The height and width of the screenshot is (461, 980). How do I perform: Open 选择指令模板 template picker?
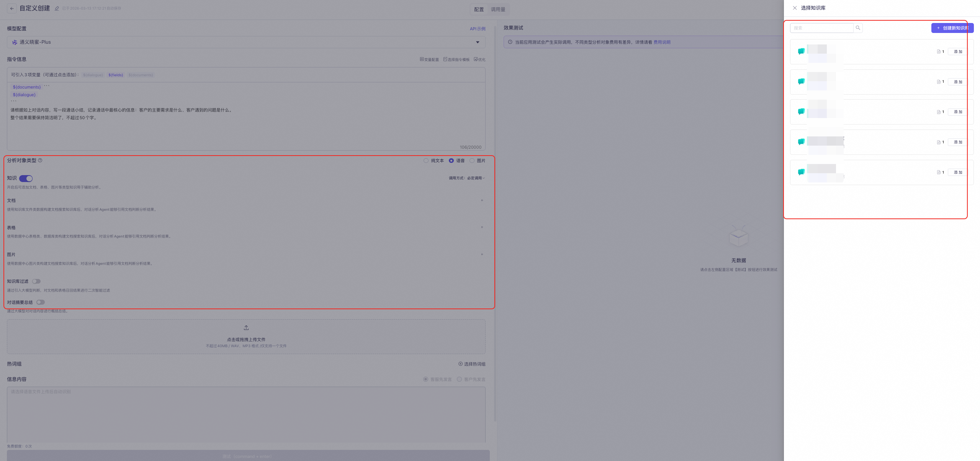pyautogui.click(x=456, y=59)
